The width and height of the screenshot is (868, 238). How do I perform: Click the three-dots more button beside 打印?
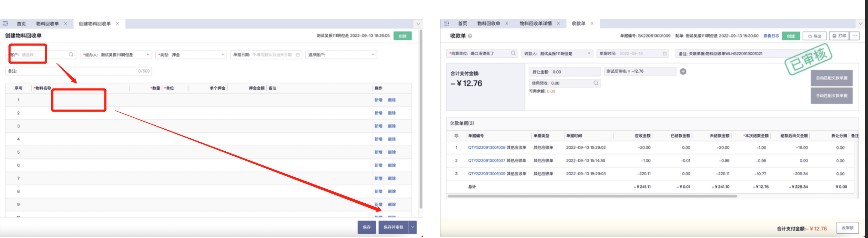click(854, 36)
